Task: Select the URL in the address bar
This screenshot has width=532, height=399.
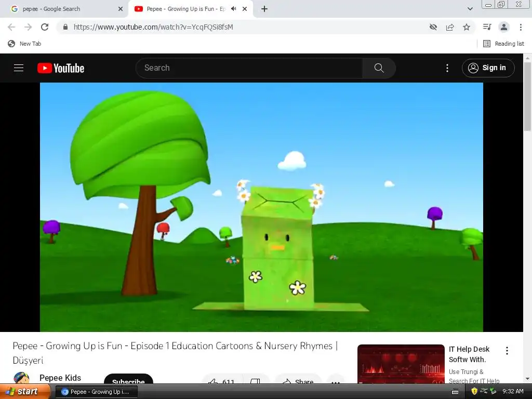Action: tap(153, 27)
